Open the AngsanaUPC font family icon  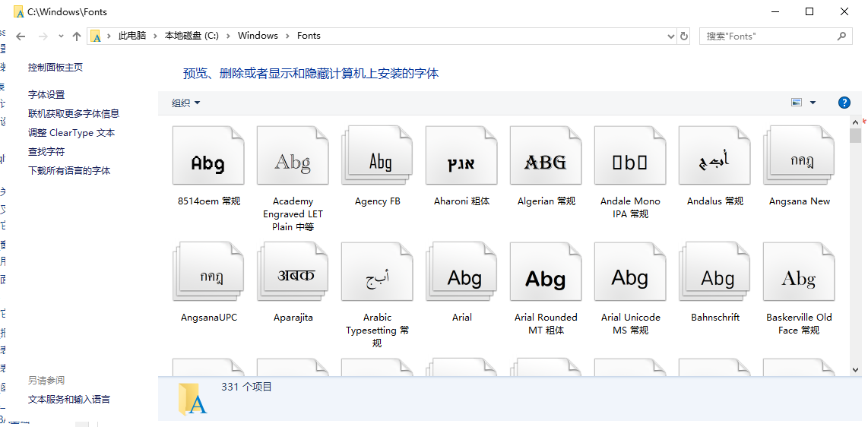208,271
